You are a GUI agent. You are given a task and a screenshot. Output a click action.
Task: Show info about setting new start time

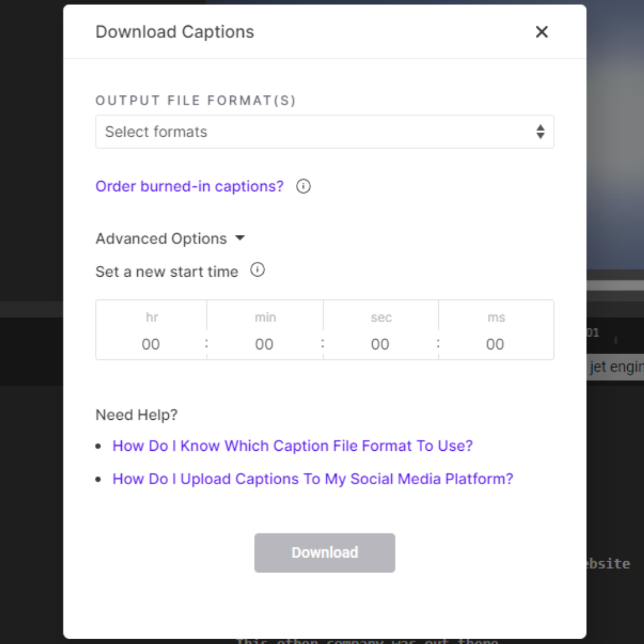click(257, 270)
